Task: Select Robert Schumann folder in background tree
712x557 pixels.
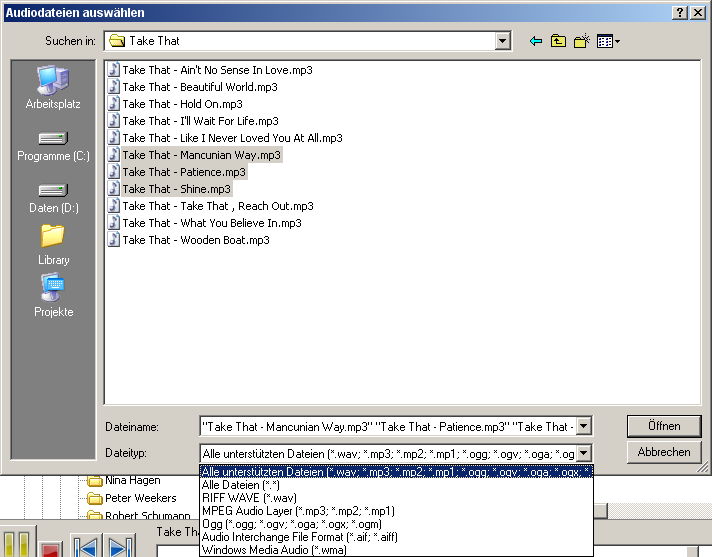Action: (139, 516)
